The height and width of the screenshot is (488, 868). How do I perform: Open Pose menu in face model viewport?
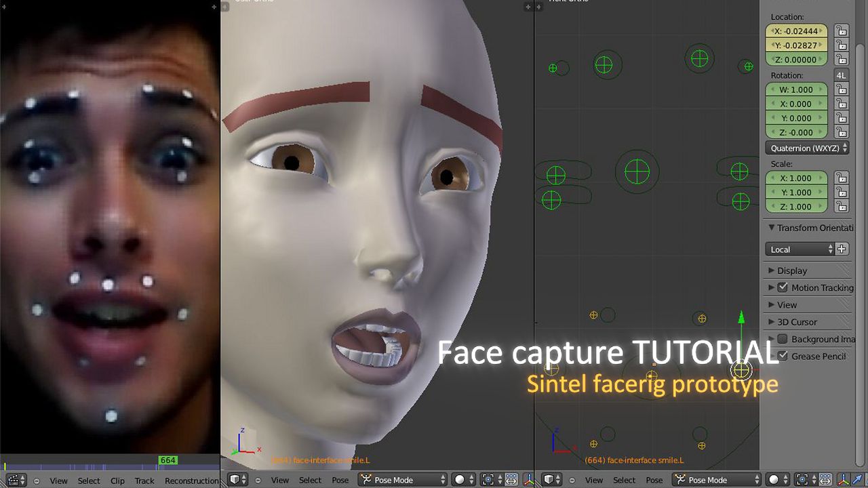tap(340, 481)
